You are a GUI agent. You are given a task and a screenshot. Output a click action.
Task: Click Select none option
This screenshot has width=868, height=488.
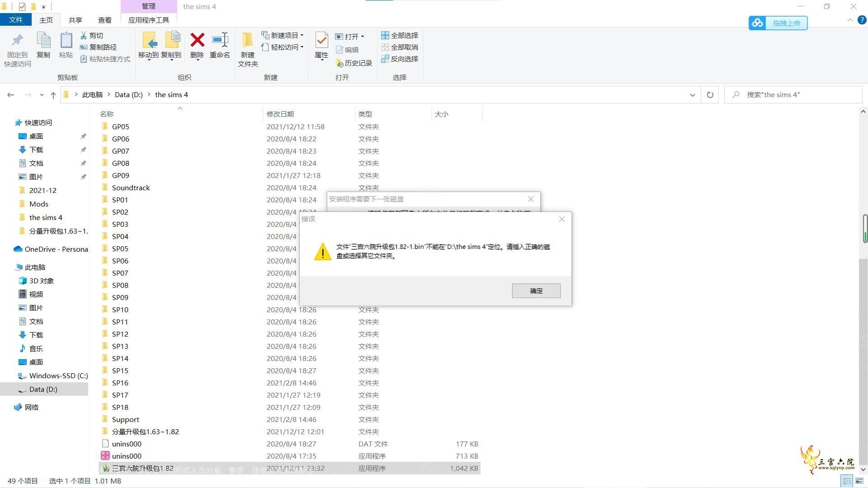point(400,47)
